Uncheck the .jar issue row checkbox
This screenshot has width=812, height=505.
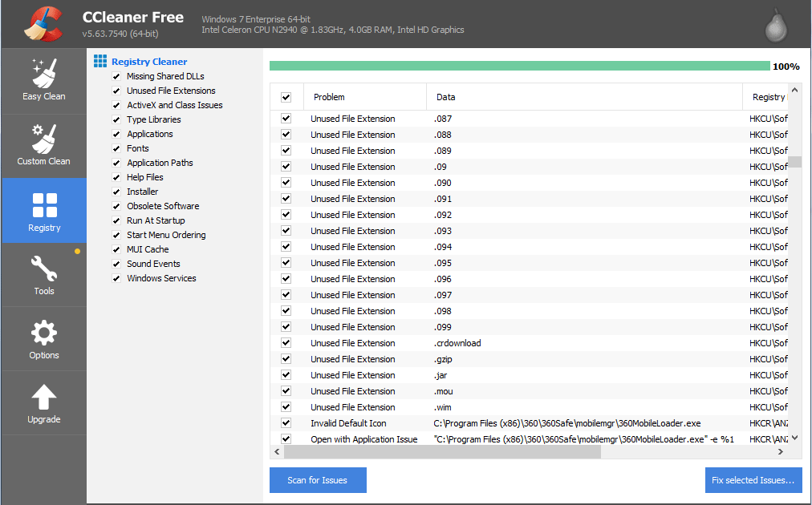click(286, 374)
